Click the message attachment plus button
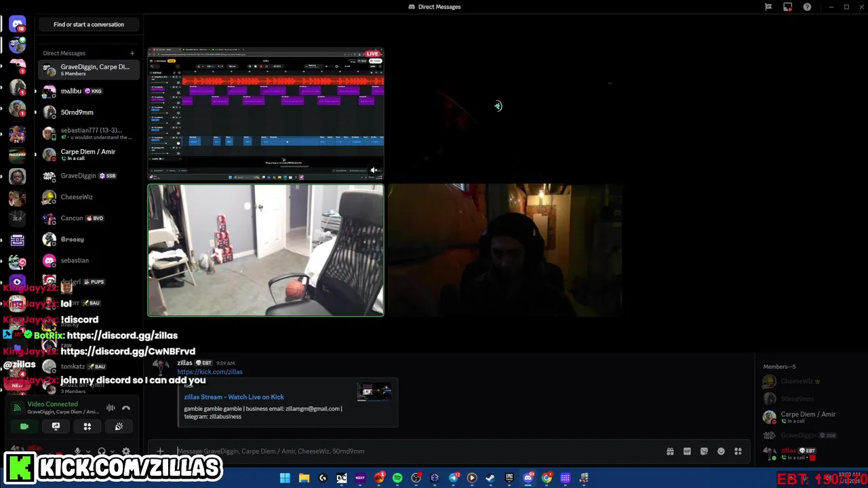 pyautogui.click(x=160, y=451)
